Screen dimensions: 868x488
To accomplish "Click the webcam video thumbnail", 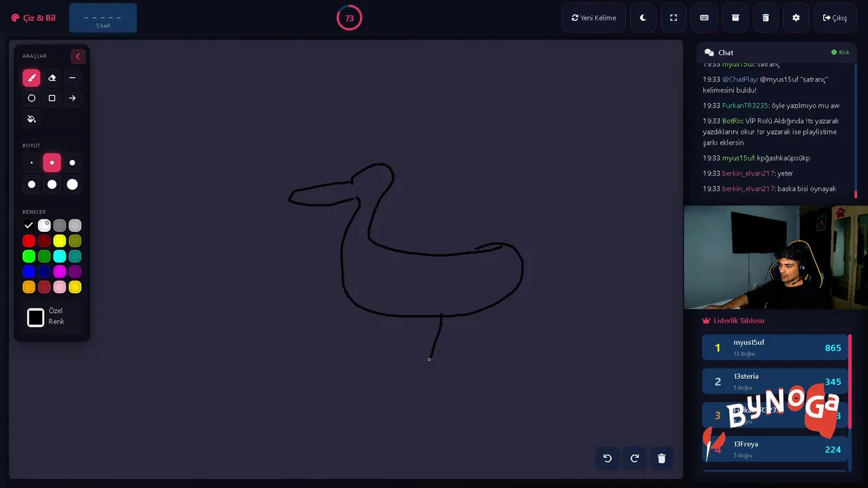I will coord(776,258).
